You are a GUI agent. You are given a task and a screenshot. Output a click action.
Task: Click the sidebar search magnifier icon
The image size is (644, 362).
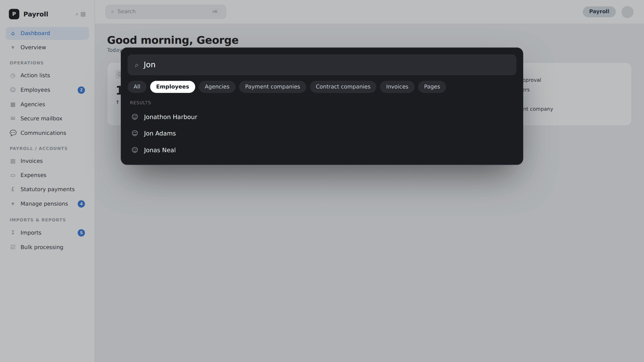pos(77,14)
